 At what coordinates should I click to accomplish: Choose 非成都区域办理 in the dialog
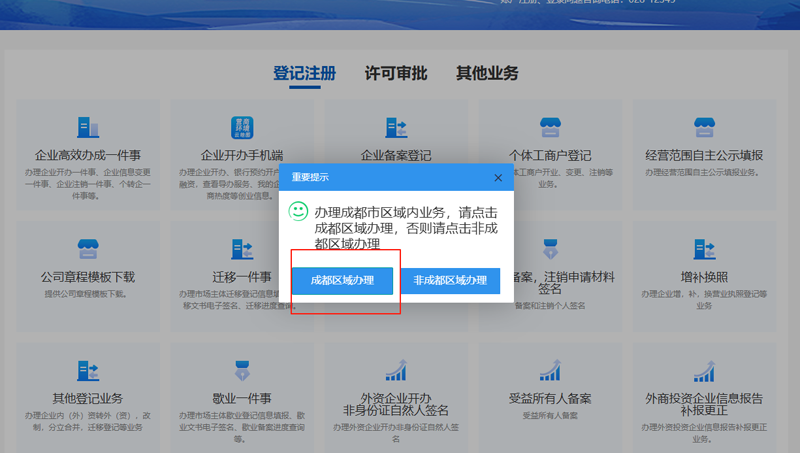pos(450,281)
